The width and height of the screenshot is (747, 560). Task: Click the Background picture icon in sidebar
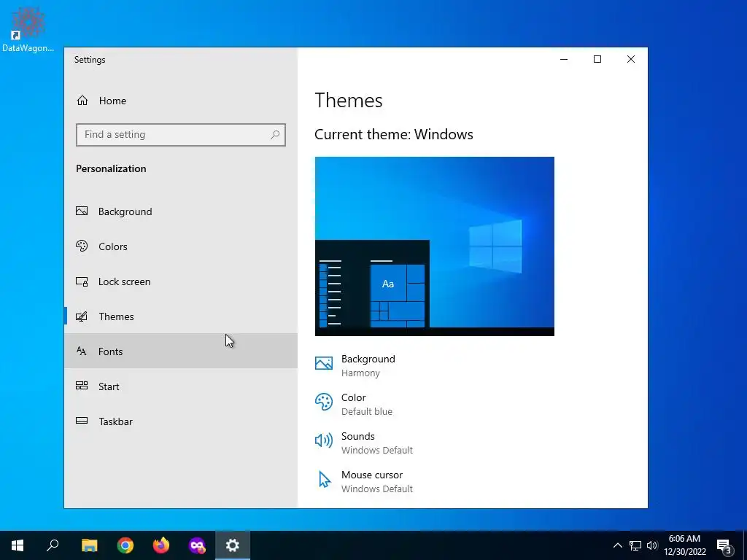(x=82, y=211)
